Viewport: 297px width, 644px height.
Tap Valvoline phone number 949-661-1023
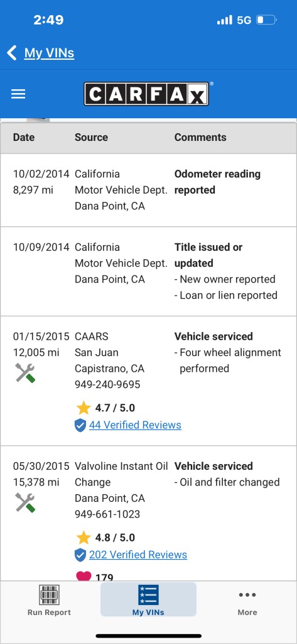pyautogui.click(x=107, y=514)
